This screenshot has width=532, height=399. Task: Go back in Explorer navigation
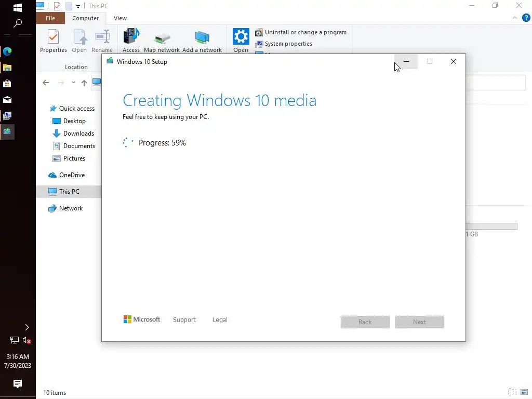[x=46, y=83]
